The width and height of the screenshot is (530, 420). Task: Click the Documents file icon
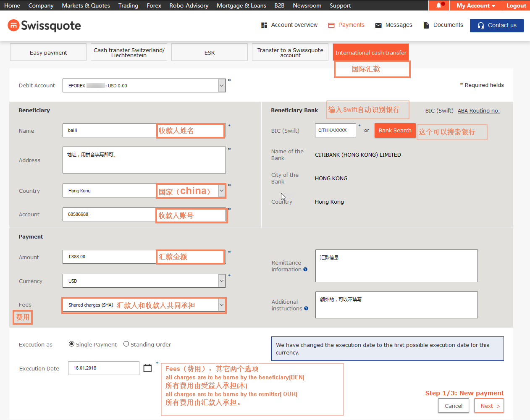click(426, 25)
